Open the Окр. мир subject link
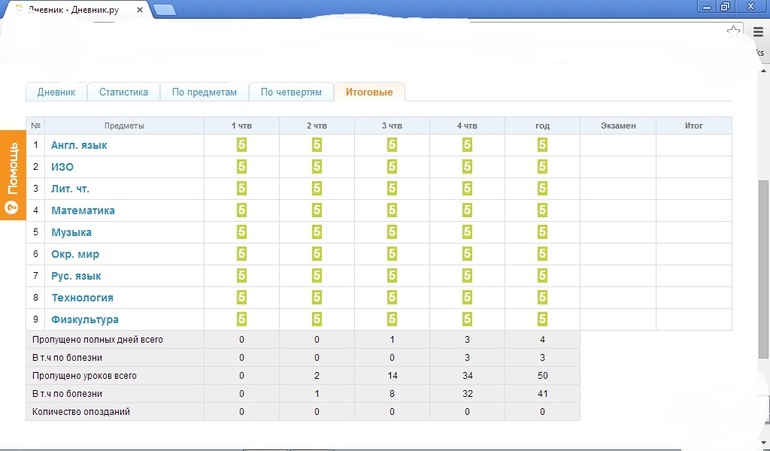 click(75, 254)
